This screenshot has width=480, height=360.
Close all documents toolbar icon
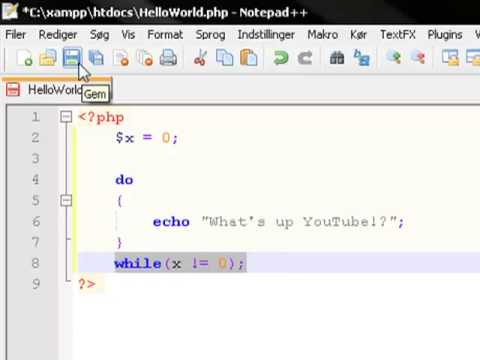pyautogui.click(x=144, y=58)
